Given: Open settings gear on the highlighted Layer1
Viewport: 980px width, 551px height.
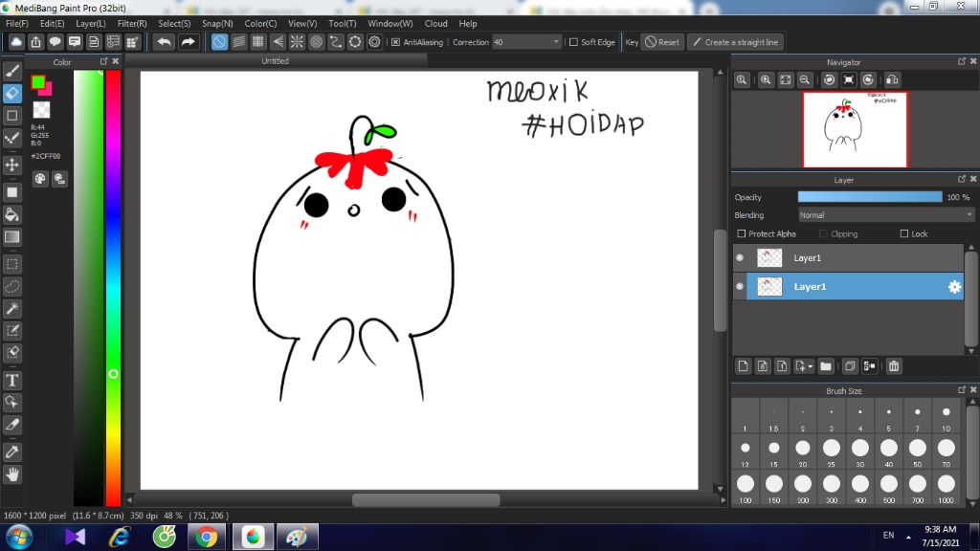Looking at the screenshot, I should click(954, 287).
